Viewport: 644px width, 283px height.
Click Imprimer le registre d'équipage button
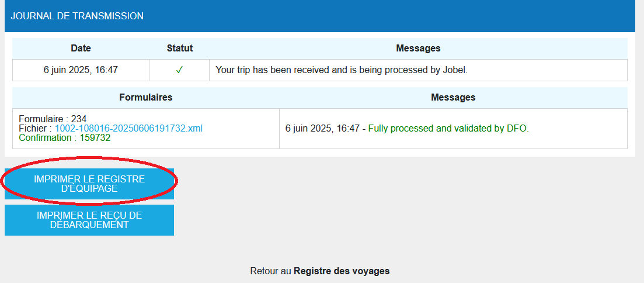89,184
